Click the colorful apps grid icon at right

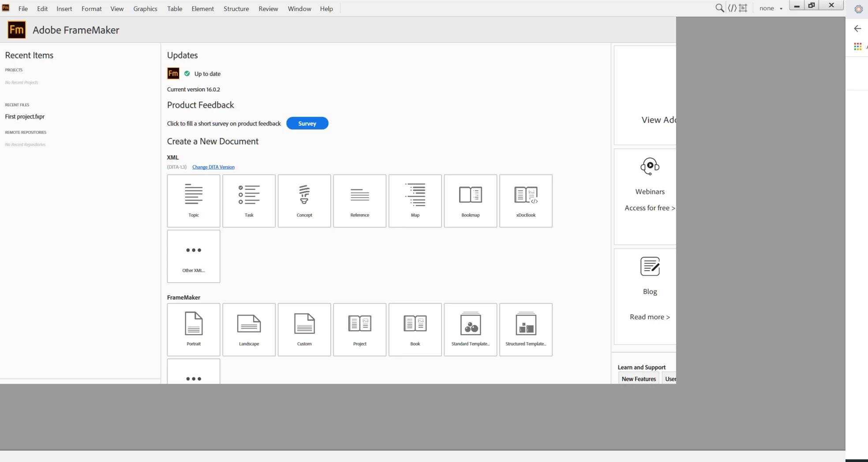857,46
